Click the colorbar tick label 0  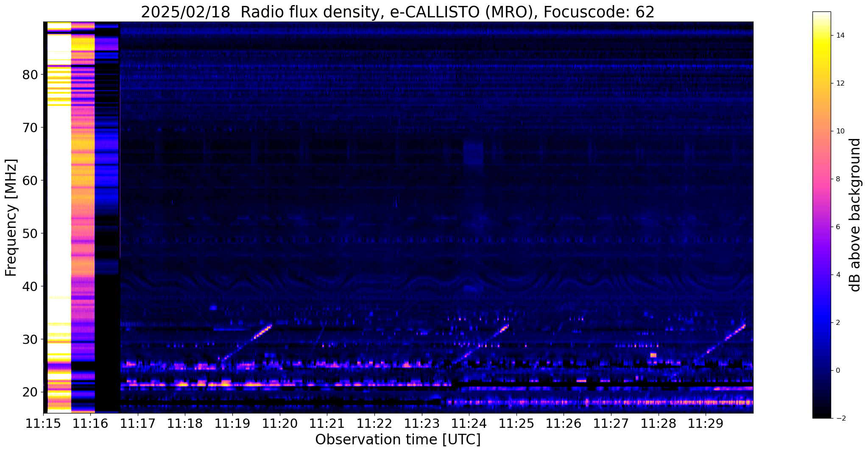(x=837, y=371)
